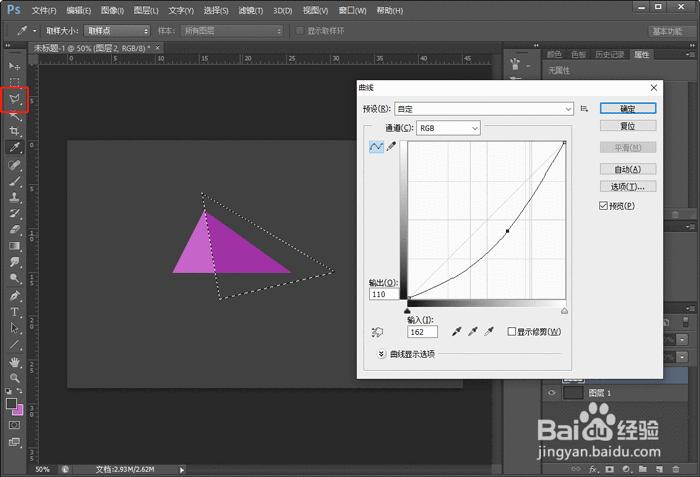The image size is (700, 477).
Task: Select the Polygonal Lasso tool
Action: (x=15, y=99)
